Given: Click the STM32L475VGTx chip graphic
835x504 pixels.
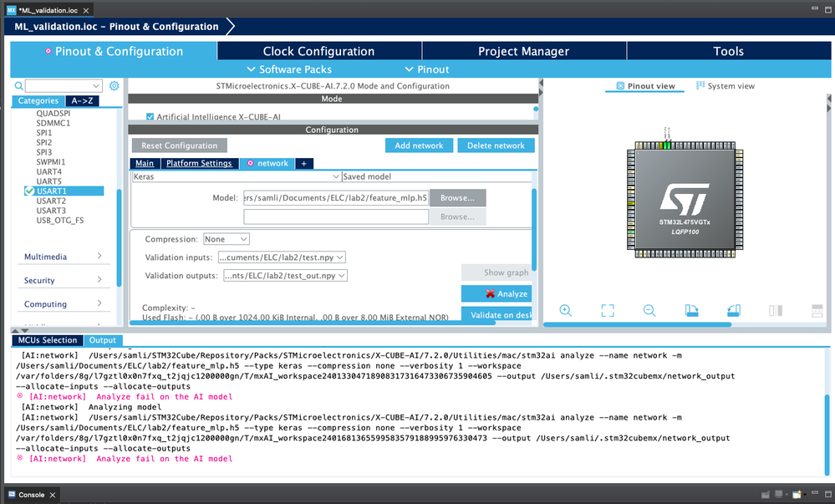Looking at the screenshot, I should [685, 199].
